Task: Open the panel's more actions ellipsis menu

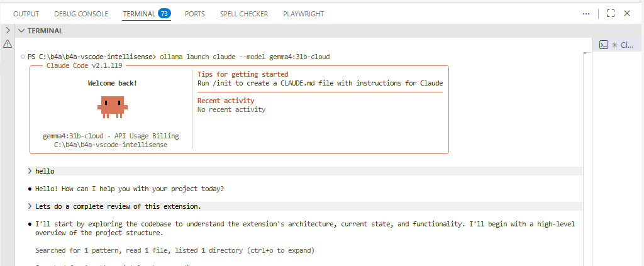Action: tap(586, 14)
